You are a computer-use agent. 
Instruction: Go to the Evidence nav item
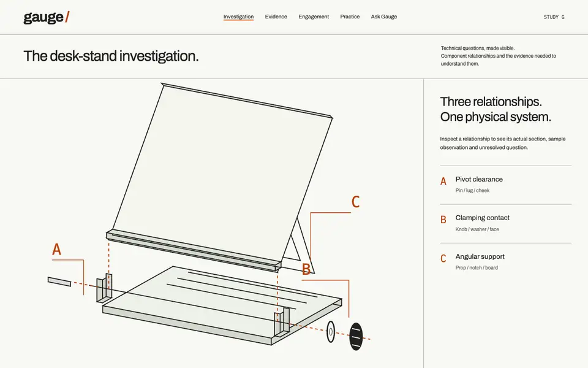pyautogui.click(x=276, y=17)
